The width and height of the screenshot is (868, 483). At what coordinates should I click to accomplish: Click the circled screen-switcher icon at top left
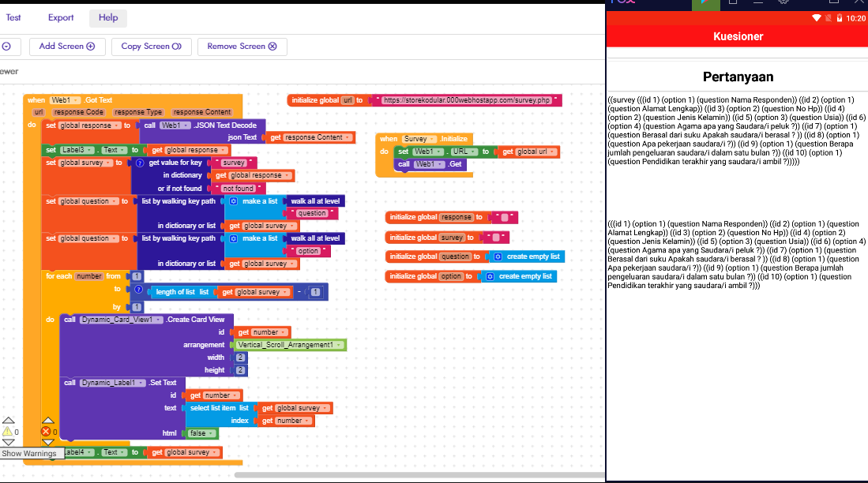tap(6, 47)
